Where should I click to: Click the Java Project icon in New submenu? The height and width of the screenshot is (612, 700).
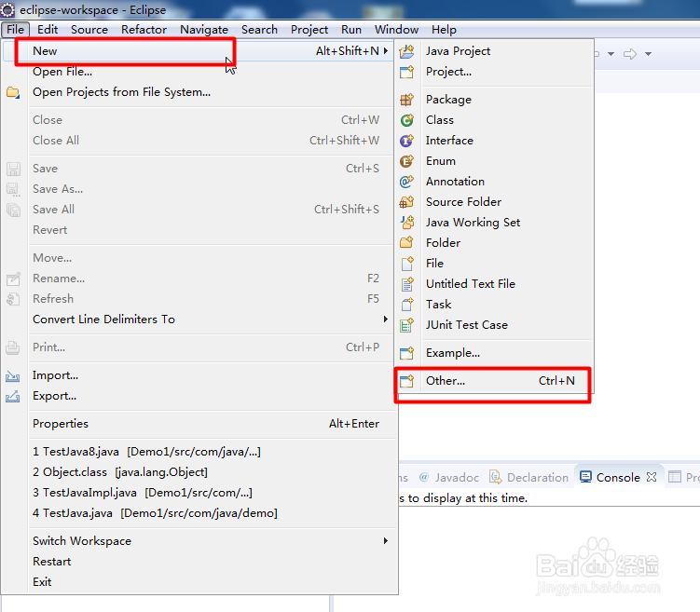406,51
